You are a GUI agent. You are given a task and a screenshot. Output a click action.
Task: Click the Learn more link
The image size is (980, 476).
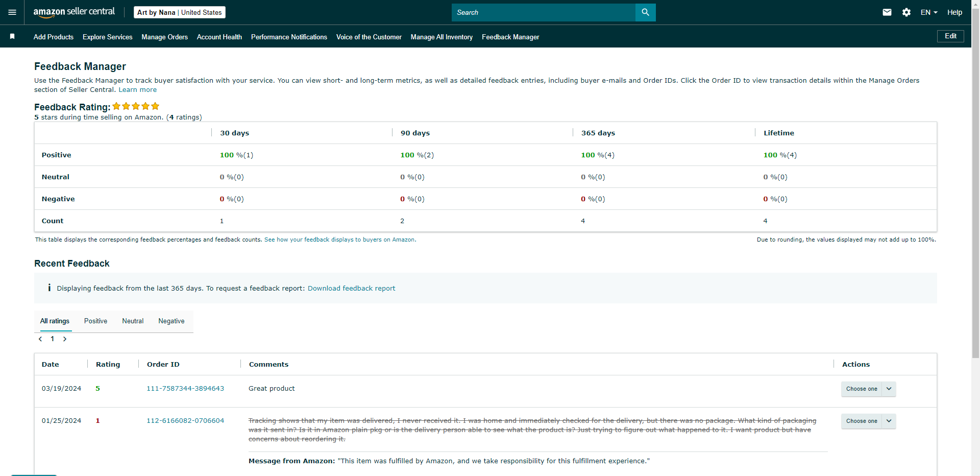(138, 90)
